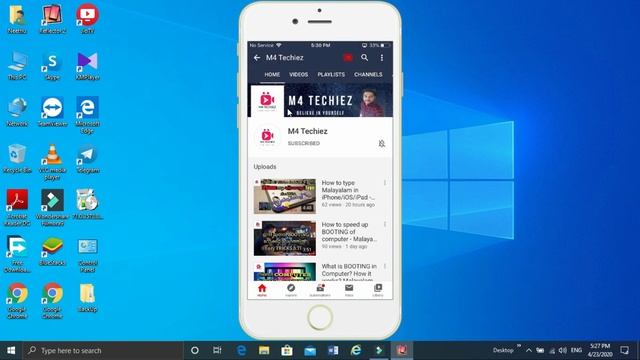
Task: Open Word from the taskbar
Action: [333, 350]
